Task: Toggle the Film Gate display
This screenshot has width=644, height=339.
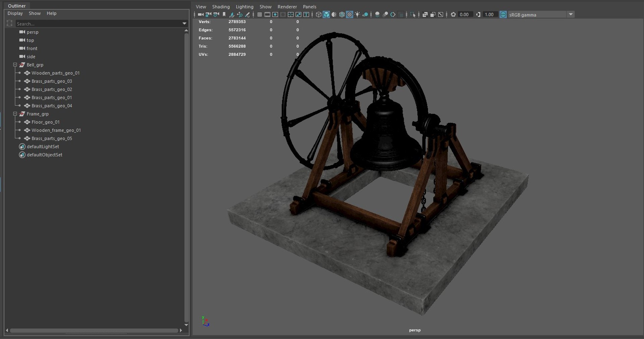Action: point(267,14)
